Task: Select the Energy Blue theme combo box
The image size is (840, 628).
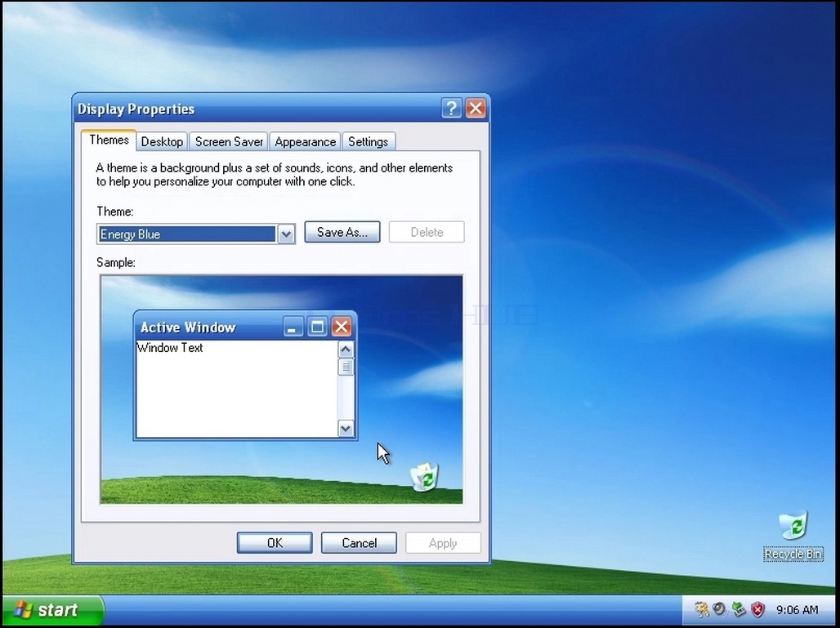Action: tap(196, 234)
